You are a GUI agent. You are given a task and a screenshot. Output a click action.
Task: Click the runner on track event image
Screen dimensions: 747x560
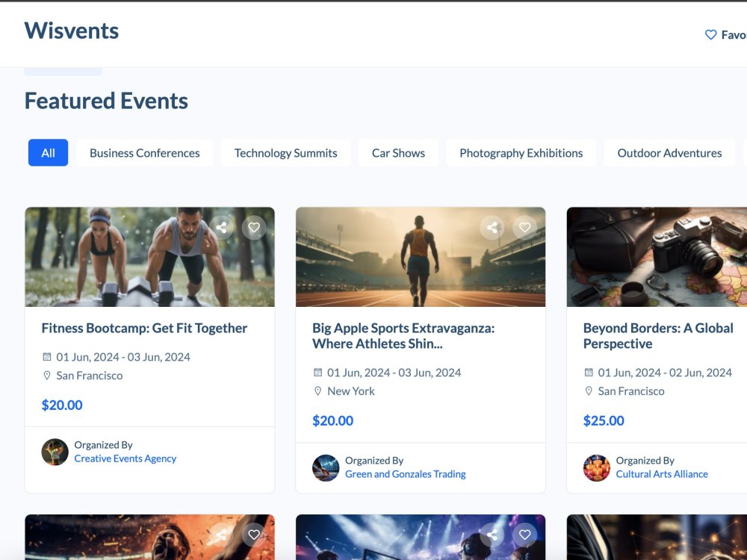tap(421, 257)
